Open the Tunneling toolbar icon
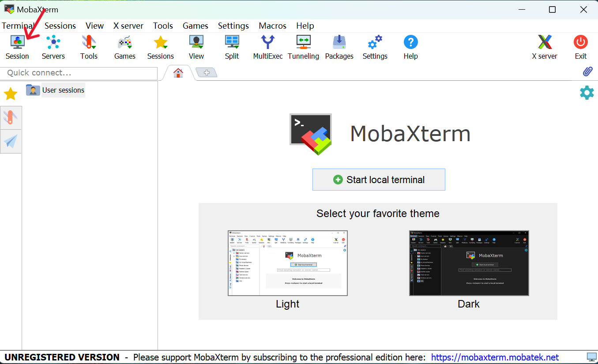Image resolution: width=598 pixels, height=364 pixels. [304, 48]
